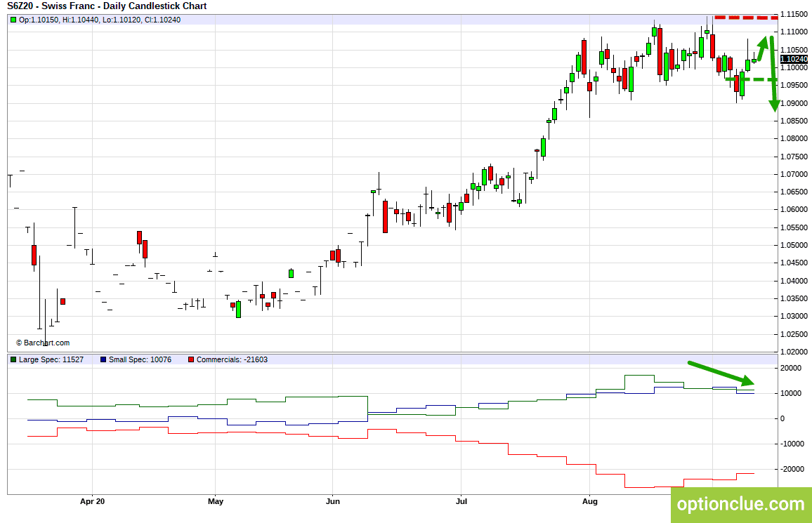Click the 1.02000 price axis label
Screen dimensions: 812x523
(794, 352)
